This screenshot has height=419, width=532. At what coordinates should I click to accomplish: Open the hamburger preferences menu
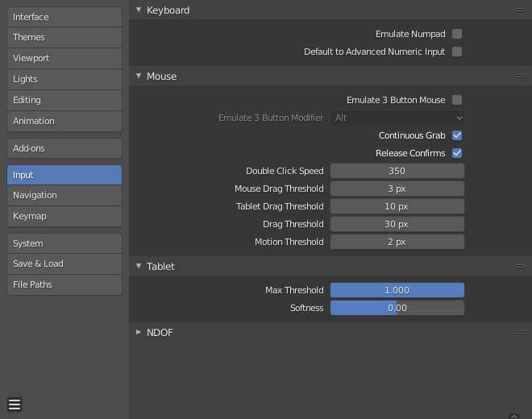pyautogui.click(x=15, y=404)
